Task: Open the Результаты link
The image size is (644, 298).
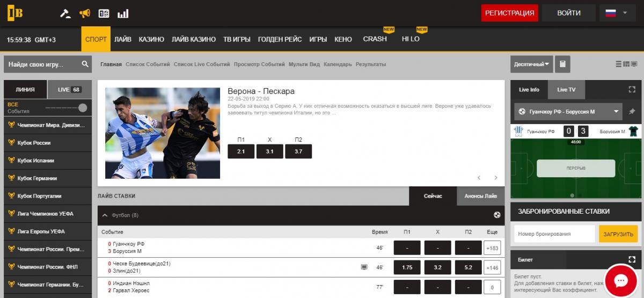Action: 371,64
